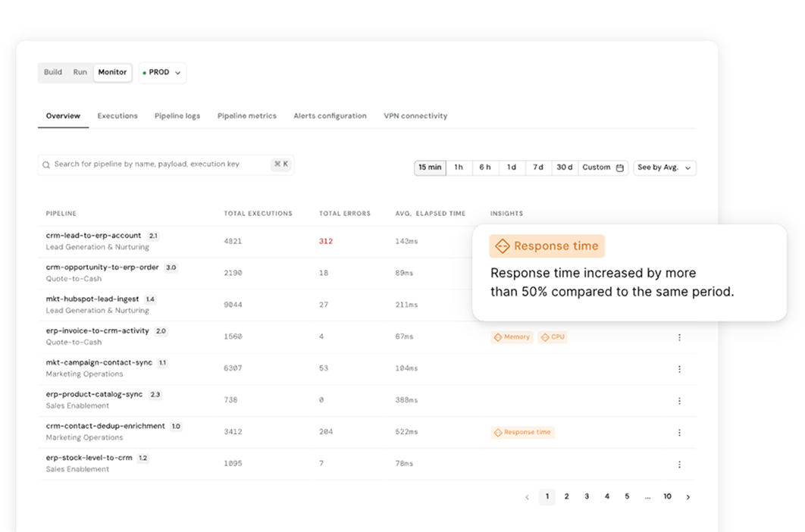The height and width of the screenshot is (532, 805).
Task: Click the pipeline search input field
Action: click(166, 165)
